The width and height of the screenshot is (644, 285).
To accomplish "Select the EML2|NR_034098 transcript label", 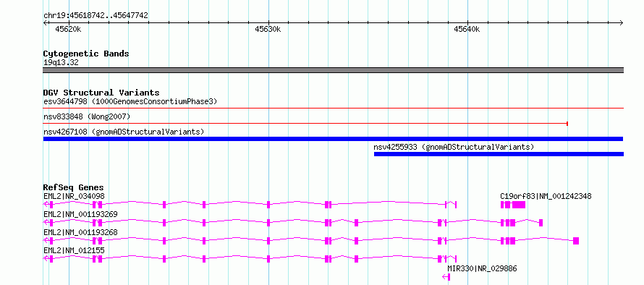I will 74,196.
